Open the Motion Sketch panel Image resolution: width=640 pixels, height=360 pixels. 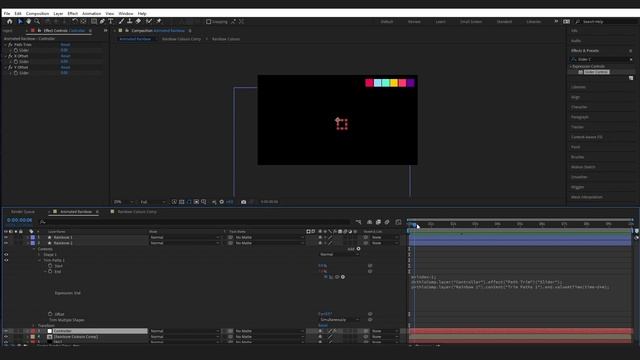point(583,167)
